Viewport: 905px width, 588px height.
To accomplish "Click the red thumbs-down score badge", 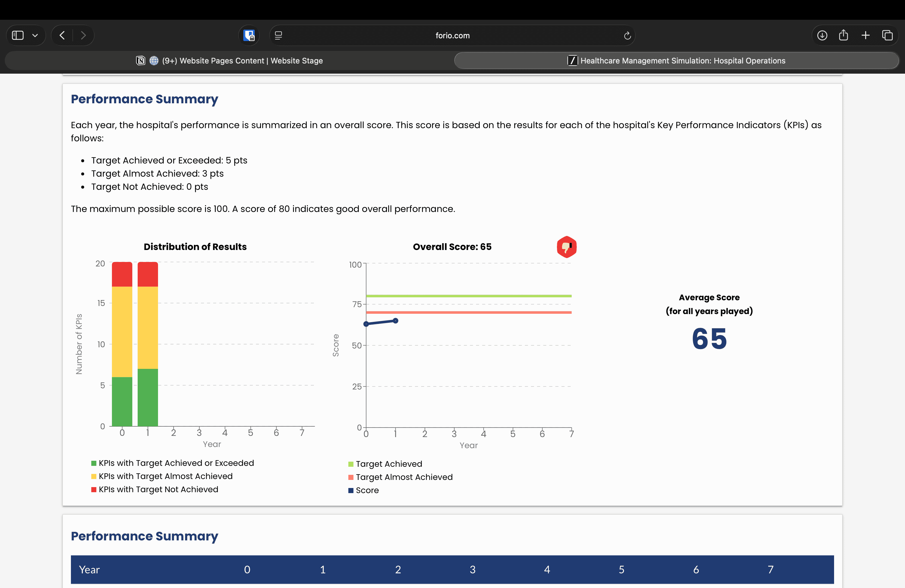I will click(566, 247).
